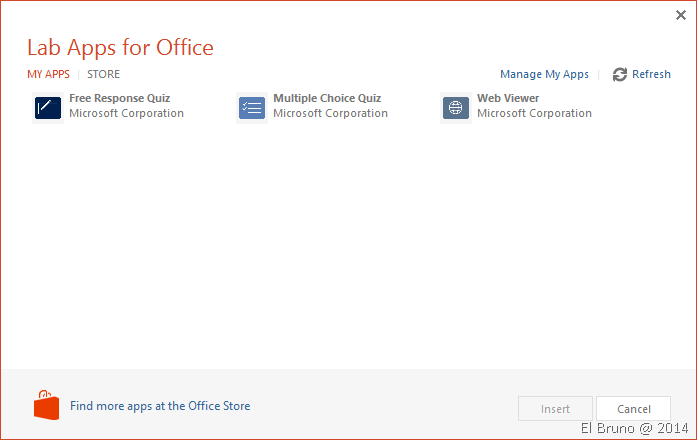The width and height of the screenshot is (697, 440).
Task: Open the Manage My Apps link
Action: [x=544, y=75]
